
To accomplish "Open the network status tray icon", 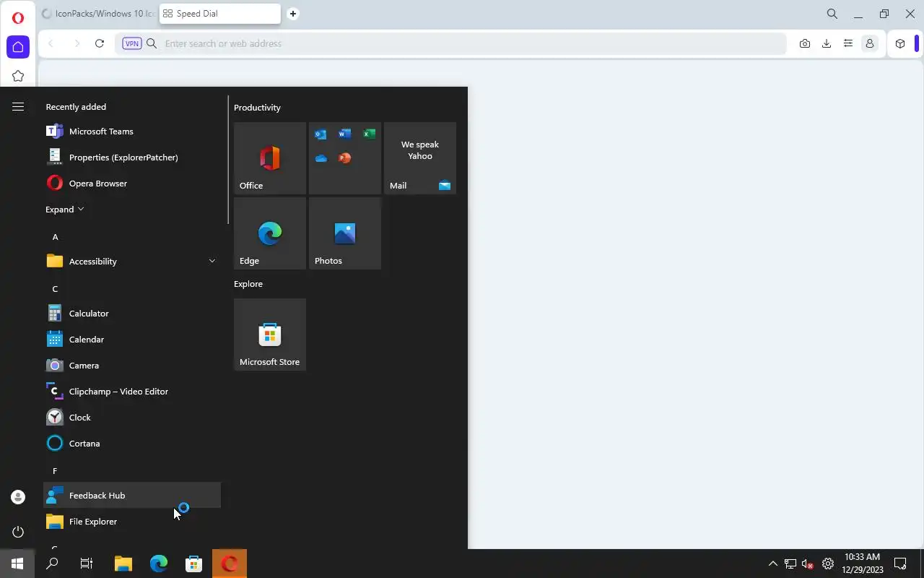I will tap(790, 564).
